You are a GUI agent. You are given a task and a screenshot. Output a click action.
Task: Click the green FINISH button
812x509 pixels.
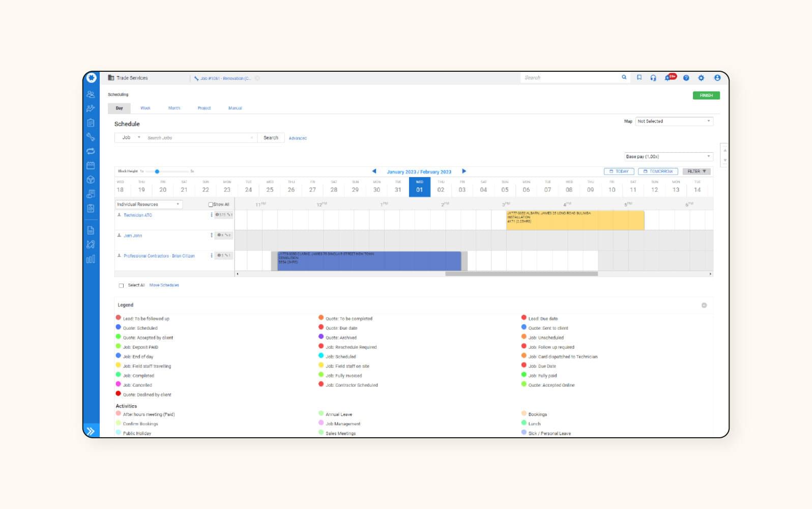706,95
